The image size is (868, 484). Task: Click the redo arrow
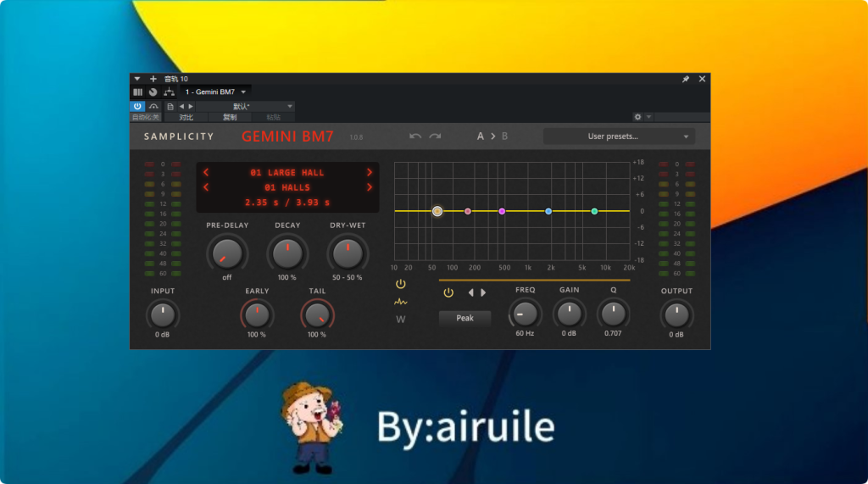[x=435, y=136]
